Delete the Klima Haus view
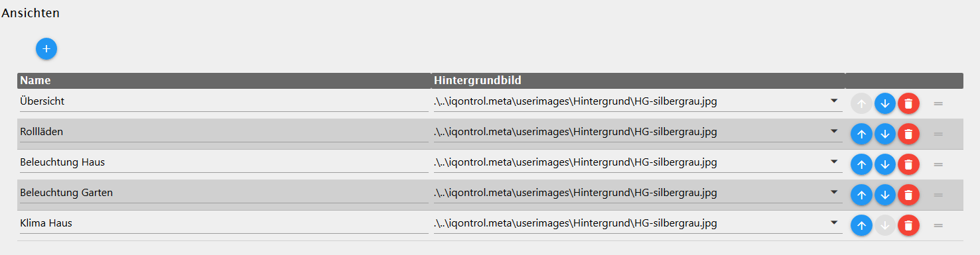The image size is (980, 255). point(908,225)
